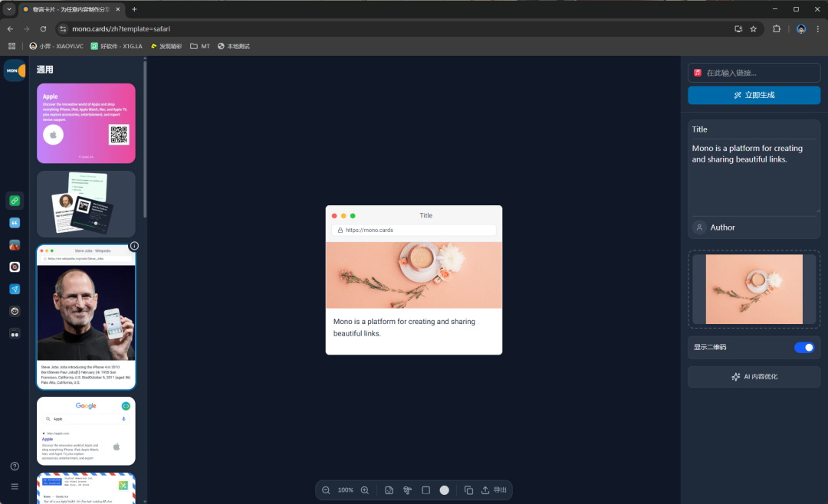Screen dimensions: 828x504
Task: Open 好软件 - X1G.LA bookmark
Action: [117, 47]
